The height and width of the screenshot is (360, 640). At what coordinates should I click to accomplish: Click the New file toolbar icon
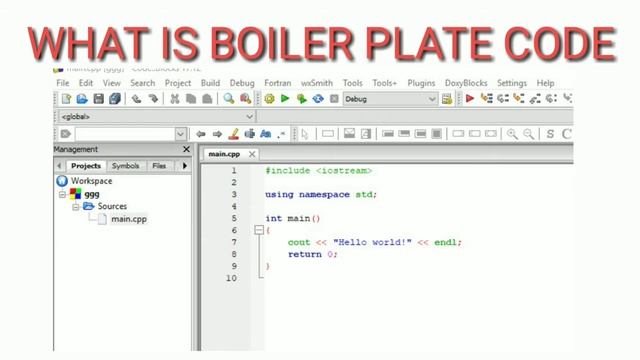[66, 99]
